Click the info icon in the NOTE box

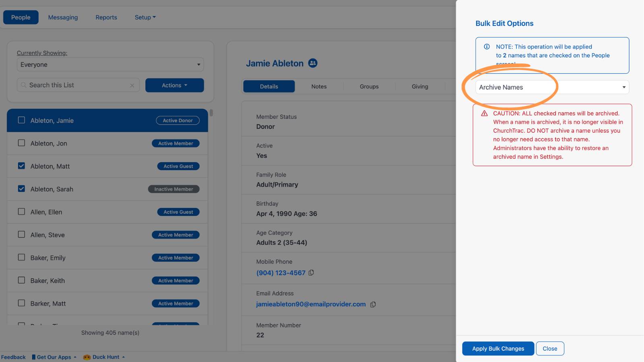click(487, 47)
